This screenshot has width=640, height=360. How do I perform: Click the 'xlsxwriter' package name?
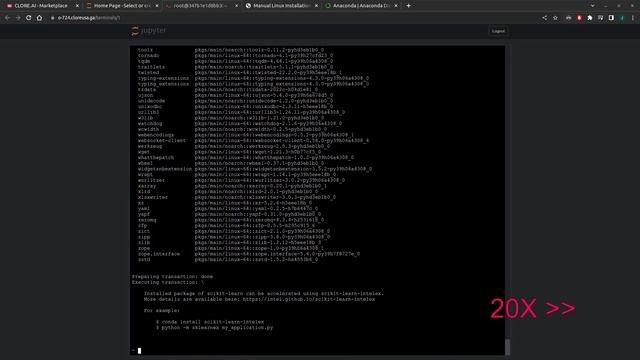(153, 197)
